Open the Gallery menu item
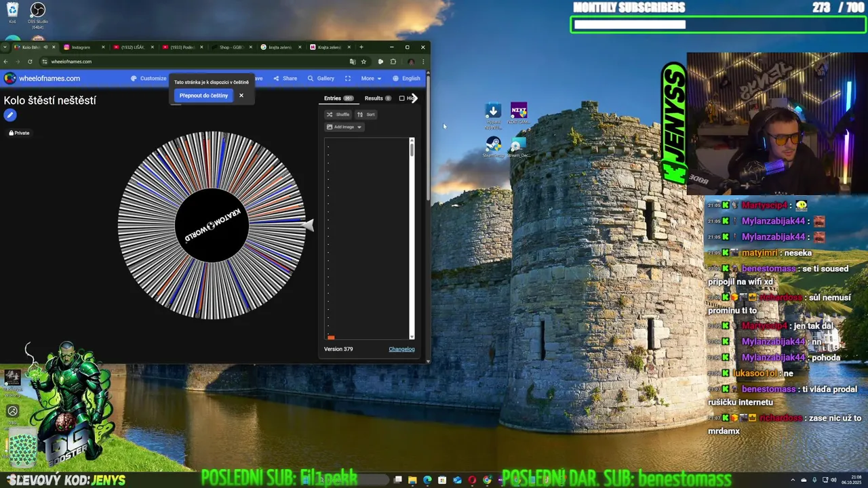This screenshot has height=488, width=868. click(321, 79)
